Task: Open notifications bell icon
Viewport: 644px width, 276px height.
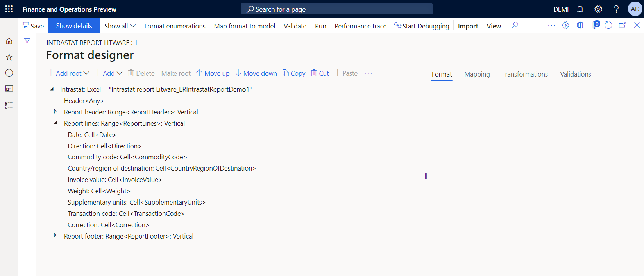Action: (x=580, y=9)
